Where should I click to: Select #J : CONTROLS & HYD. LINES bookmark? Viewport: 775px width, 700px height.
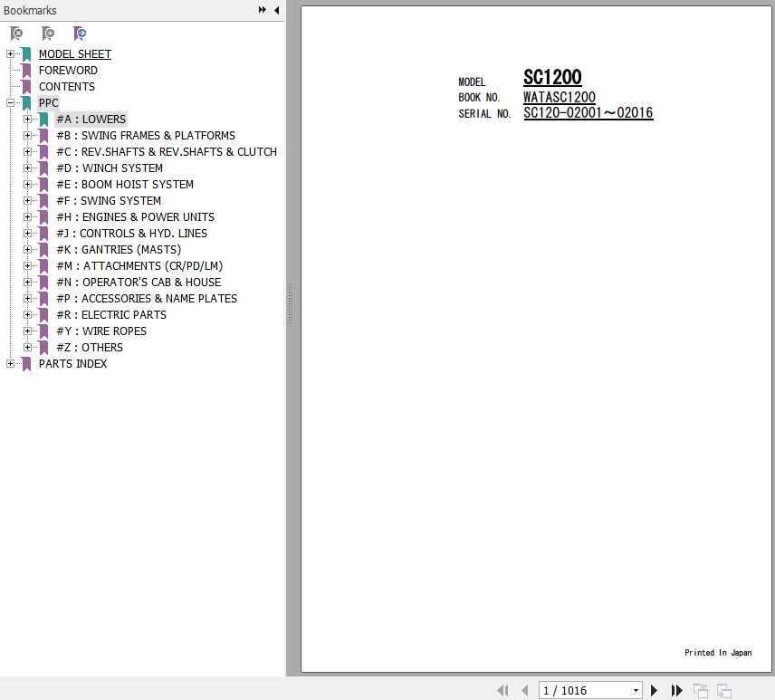pos(132,234)
